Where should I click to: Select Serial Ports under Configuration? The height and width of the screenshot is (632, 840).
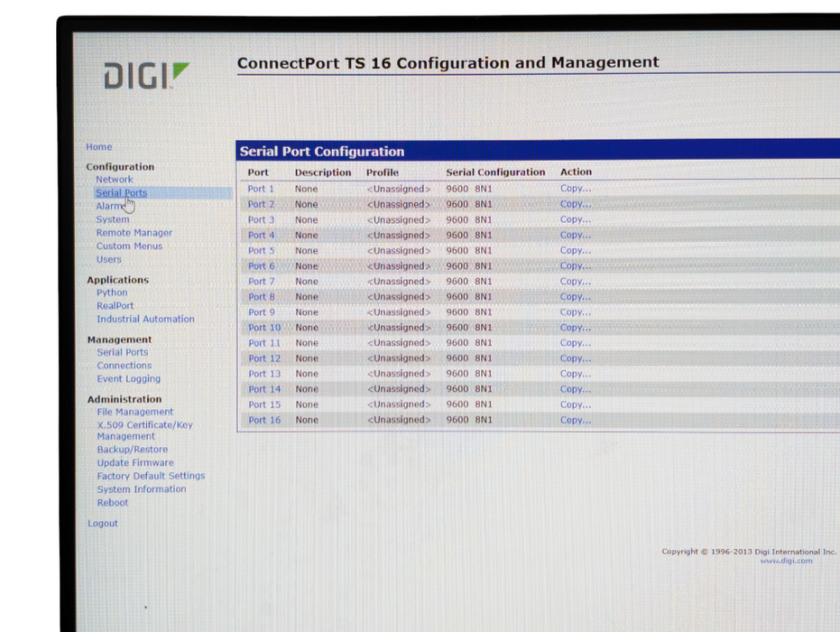click(121, 193)
